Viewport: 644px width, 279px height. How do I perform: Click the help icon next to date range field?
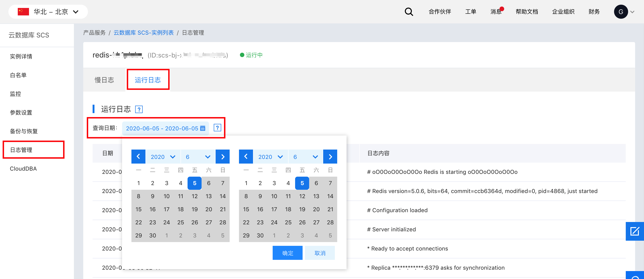coord(217,128)
